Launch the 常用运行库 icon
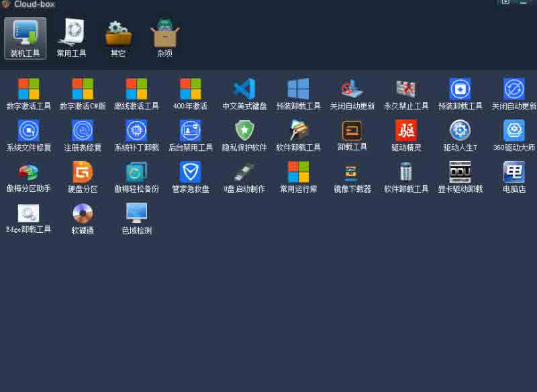 coord(298,177)
